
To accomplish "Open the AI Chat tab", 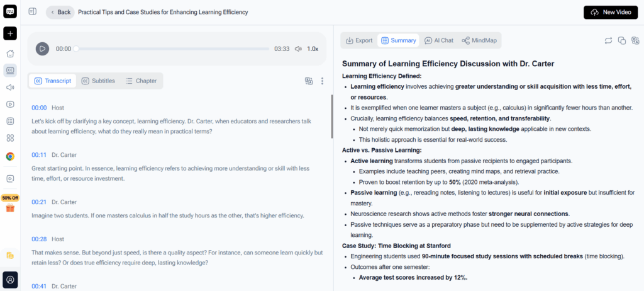I will pyautogui.click(x=438, y=40).
